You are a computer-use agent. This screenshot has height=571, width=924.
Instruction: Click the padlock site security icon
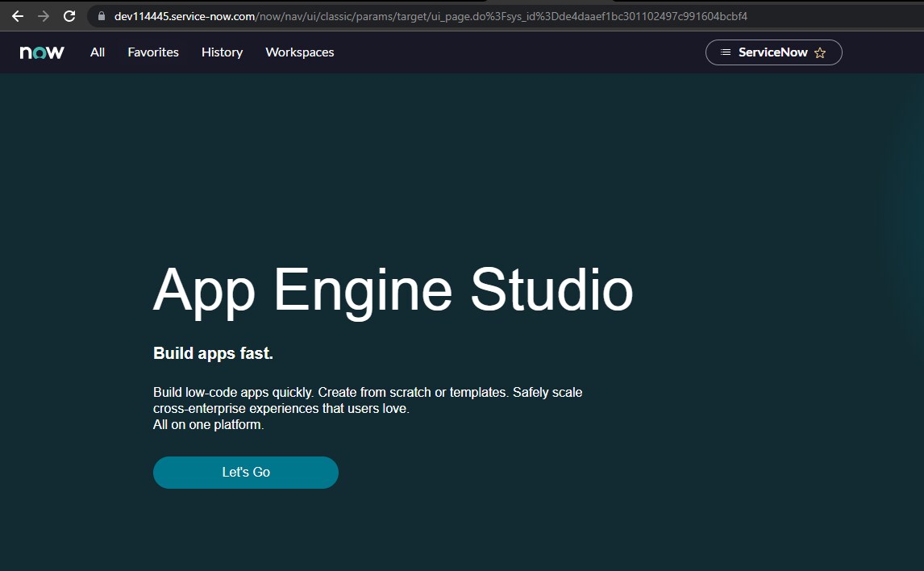(x=101, y=16)
